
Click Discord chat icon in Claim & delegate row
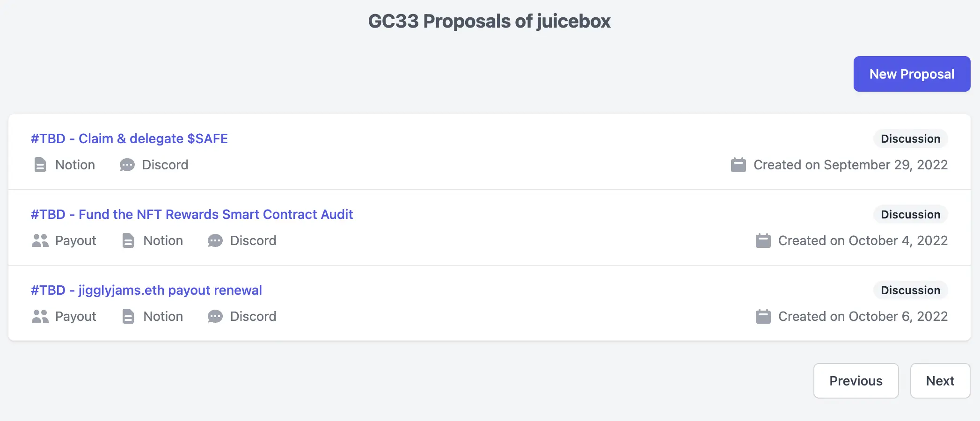click(127, 165)
